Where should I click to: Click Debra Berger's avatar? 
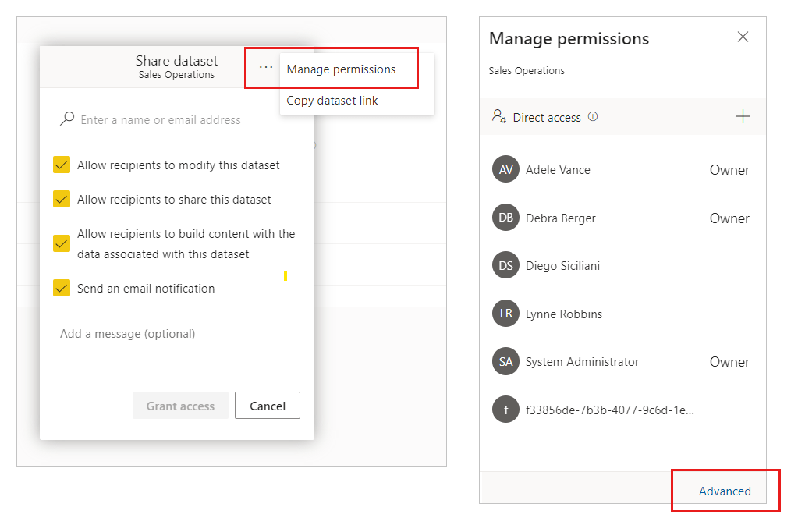[505, 218]
